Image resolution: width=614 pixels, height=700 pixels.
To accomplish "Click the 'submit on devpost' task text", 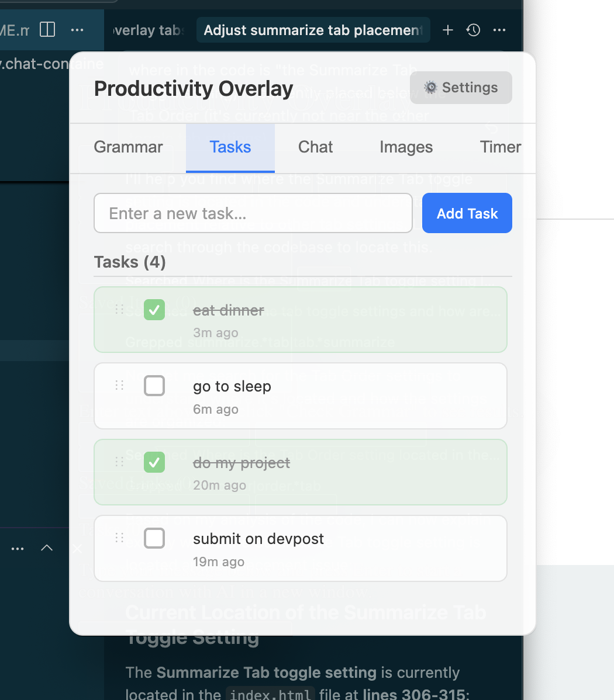I will tap(258, 539).
